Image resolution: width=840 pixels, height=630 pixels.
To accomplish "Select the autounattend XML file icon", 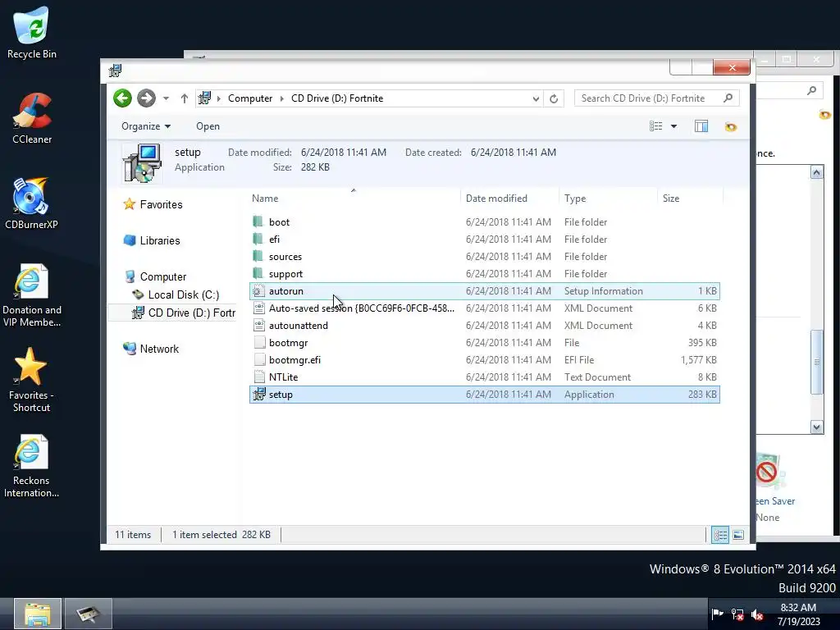I will (x=258, y=325).
